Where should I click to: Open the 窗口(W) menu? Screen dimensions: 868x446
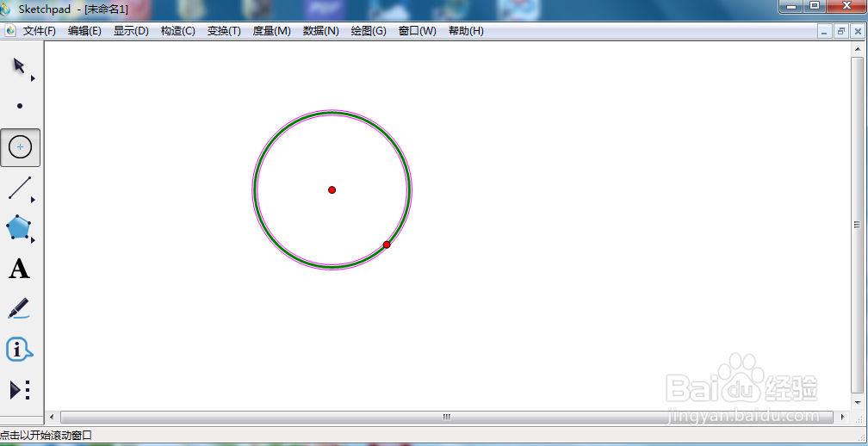418,31
